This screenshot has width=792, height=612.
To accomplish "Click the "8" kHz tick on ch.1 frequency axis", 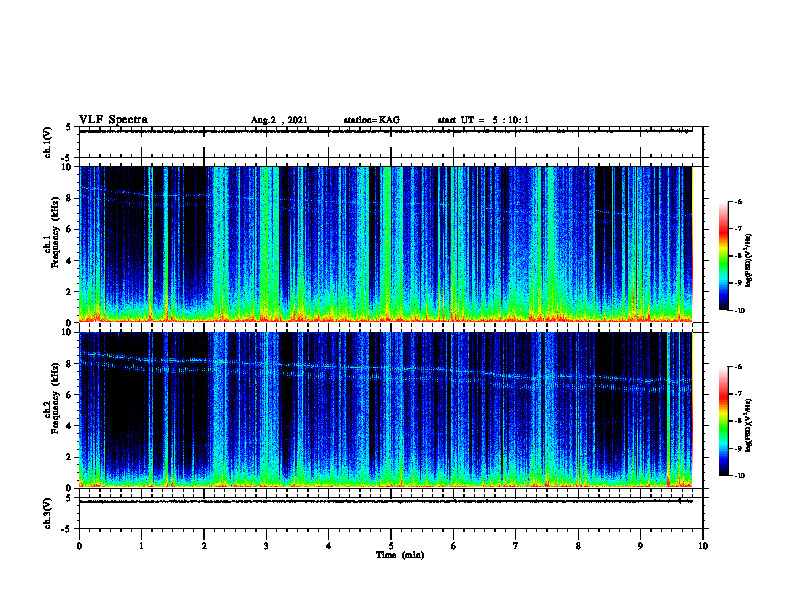I will pyautogui.click(x=70, y=198).
